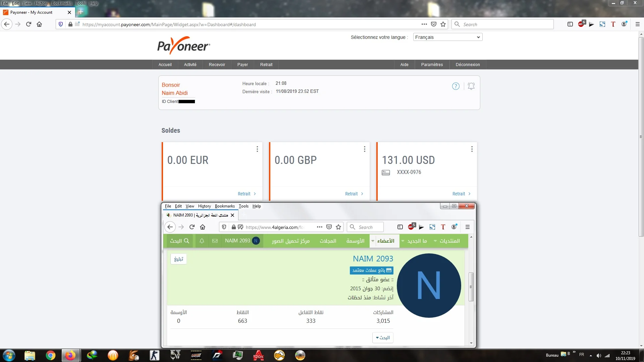Open three-dot menu on EUR balance card
The height and width of the screenshot is (362, 644).
point(257,149)
